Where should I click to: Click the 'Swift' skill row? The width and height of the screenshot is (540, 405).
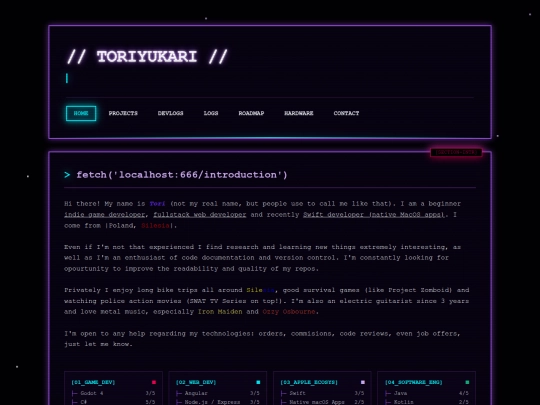point(322,393)
